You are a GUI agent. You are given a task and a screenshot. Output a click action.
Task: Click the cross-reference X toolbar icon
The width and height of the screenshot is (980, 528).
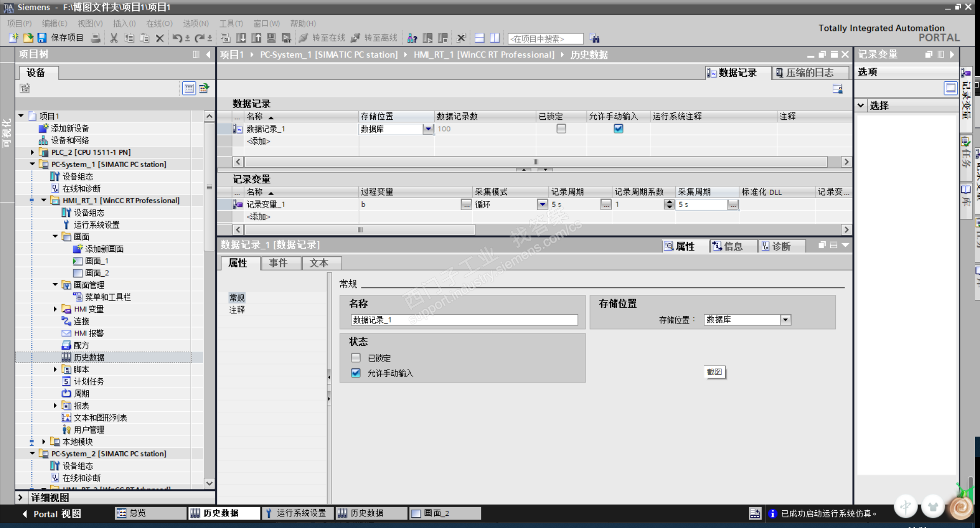tap(461, 38)
